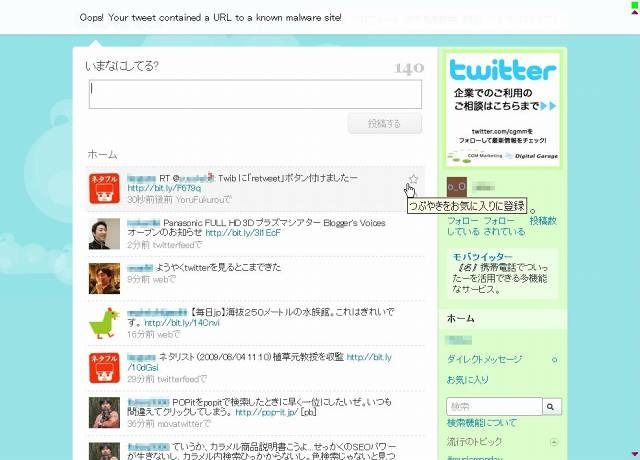Open the green bird avatar of 毎日jp tweet
Image resolution: width=640 pixels, height=460 pixels.
click(x=104, y=323)
